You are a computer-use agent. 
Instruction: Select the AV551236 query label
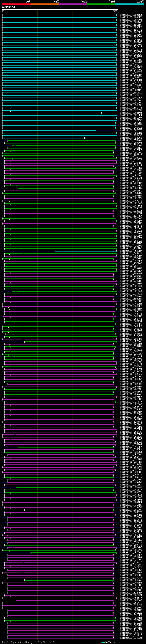pyautogui.click(x=8, y=8)
